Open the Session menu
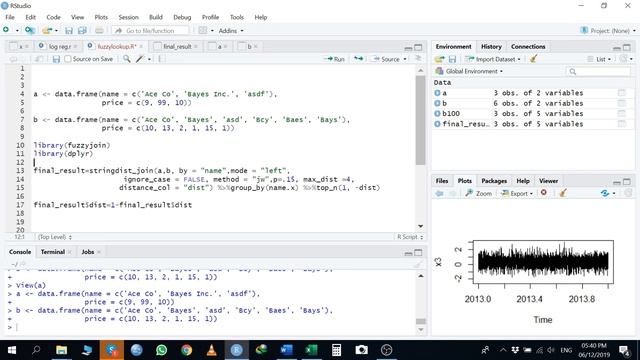The height and width of the screenshot is (360, 640). coord(129,17)
